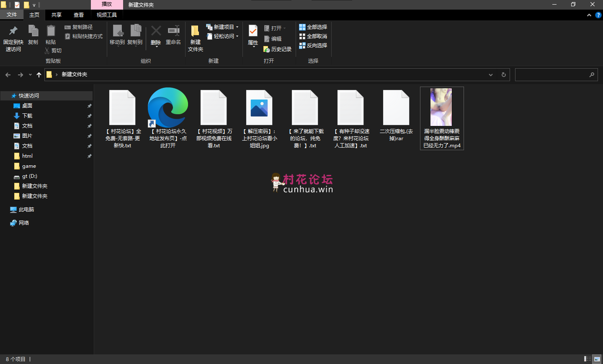Click the 属性 (Properties) checkmark icon
603x364 pixels.
point(253,31)
